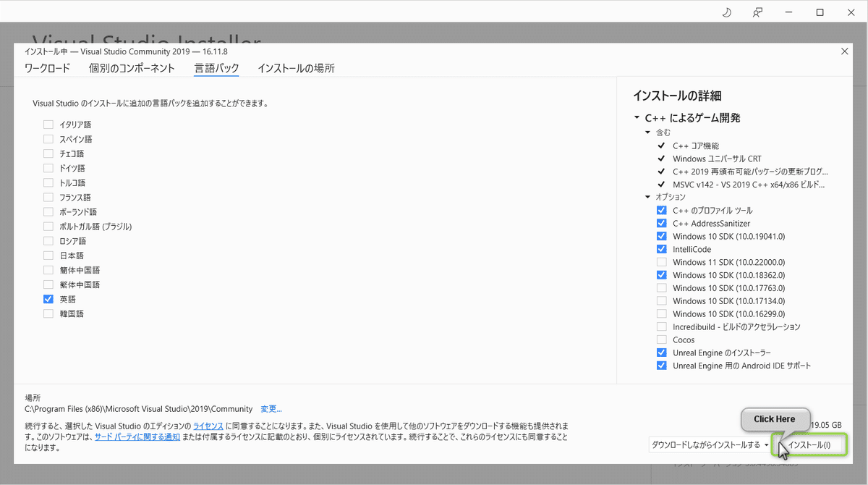Uncheck Unreal Engine のインストーラー

661,353
